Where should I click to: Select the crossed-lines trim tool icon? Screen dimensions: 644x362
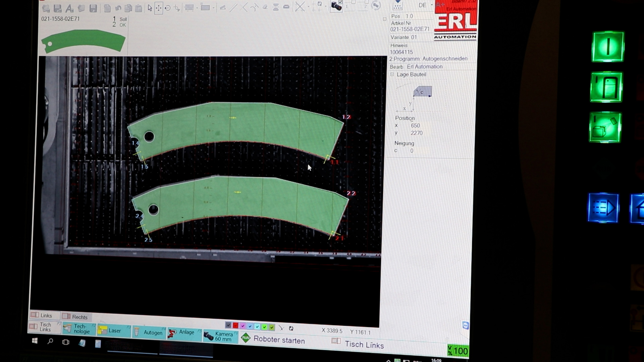pos(299,7)
